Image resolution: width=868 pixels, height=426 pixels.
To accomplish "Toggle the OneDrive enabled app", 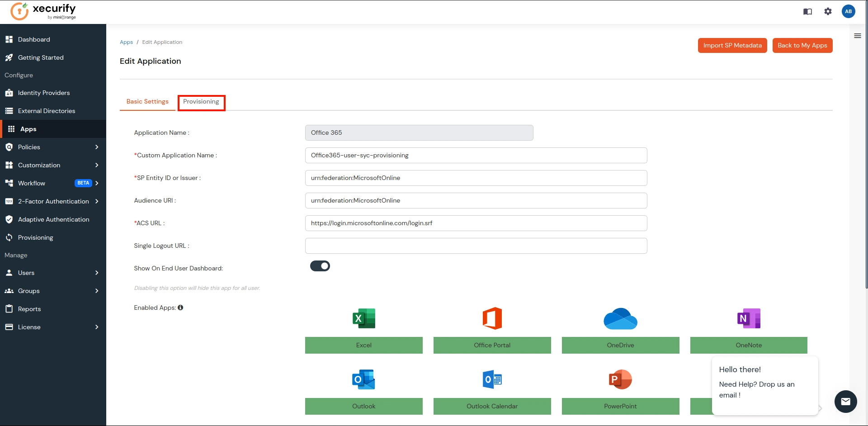I will click(620, 345).
